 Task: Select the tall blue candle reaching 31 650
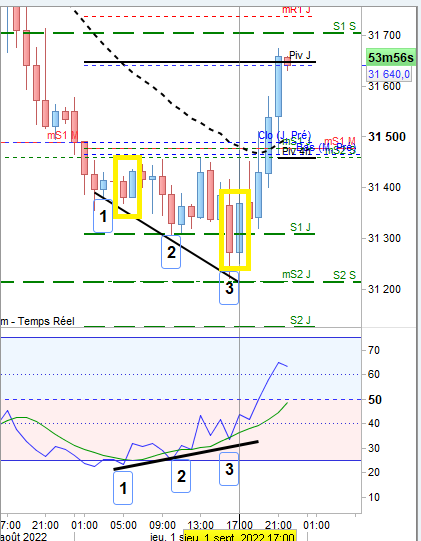[x=278, y=87]
